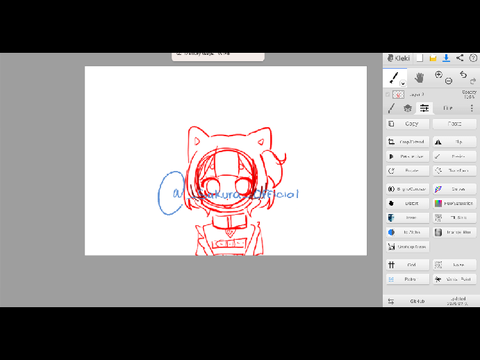Open the Flip tool
The width and height of the screenshot is (480, 360).
tap(455, 142)
